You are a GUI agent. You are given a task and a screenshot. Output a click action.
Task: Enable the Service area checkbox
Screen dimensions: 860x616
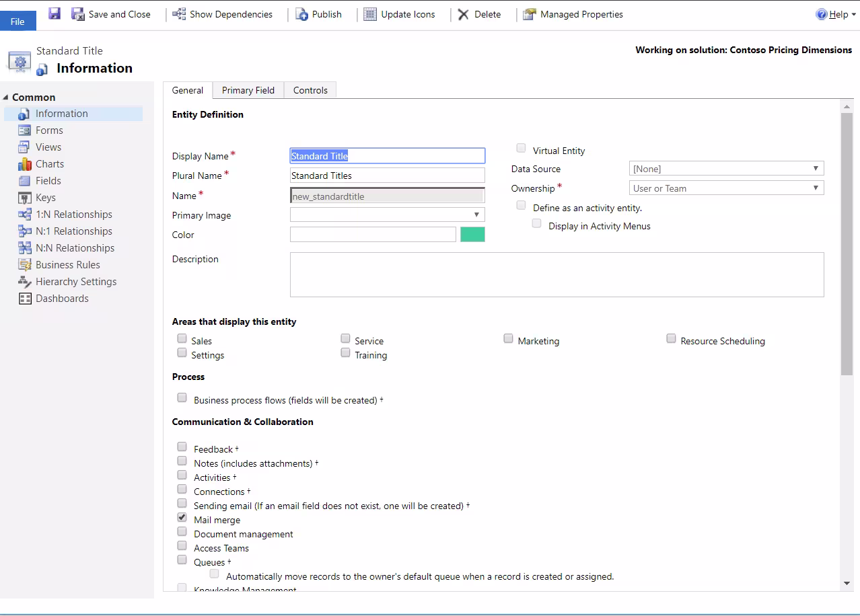(x=345, y=338)
